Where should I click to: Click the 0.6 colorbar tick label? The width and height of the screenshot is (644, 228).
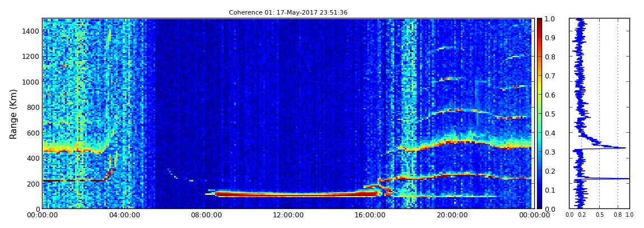(x=550, y=95)
